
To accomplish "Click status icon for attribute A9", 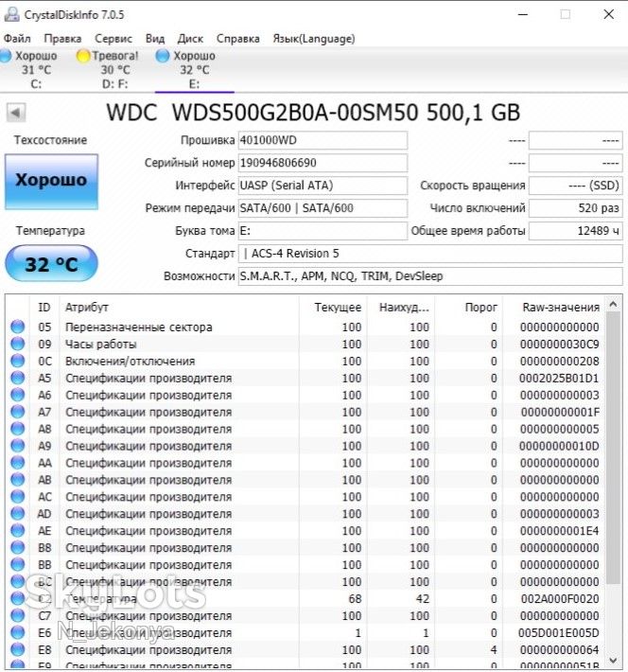I will coord(18,446).
